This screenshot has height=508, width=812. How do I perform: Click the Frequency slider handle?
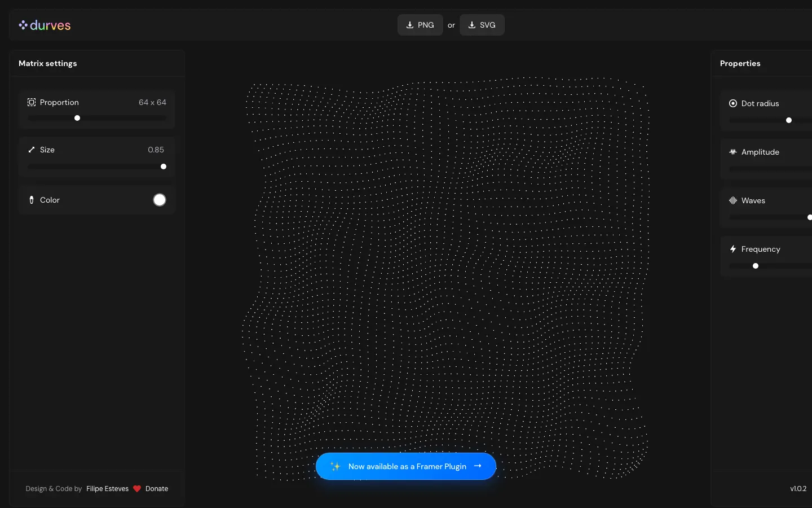click(x=756, y=266)
